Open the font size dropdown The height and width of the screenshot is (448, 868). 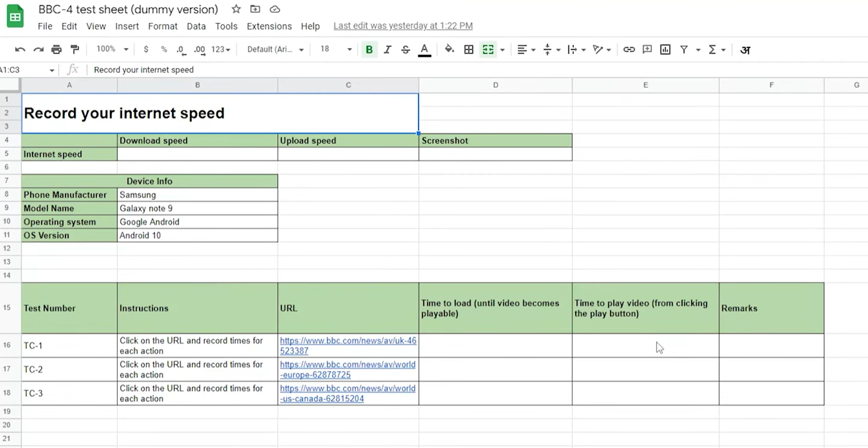336,49
